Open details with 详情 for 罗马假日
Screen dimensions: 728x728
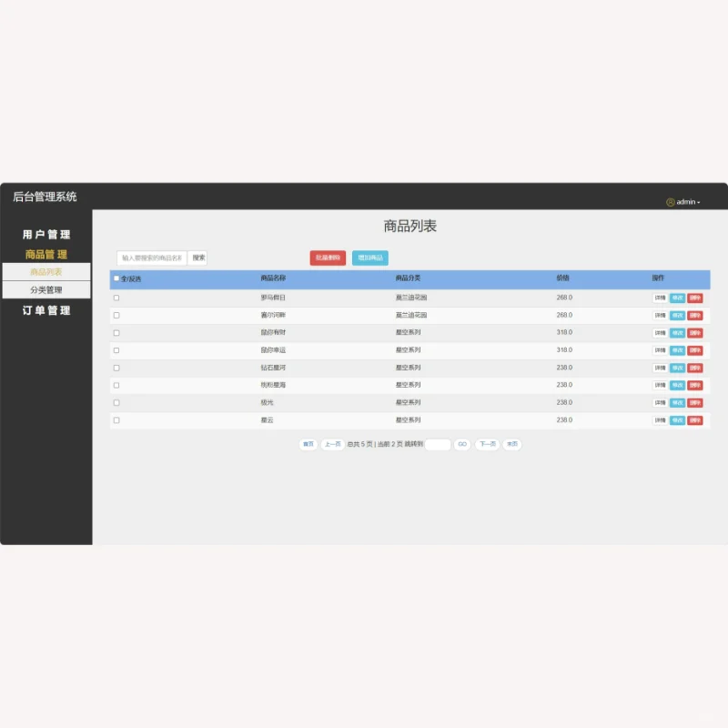[x=660, y=298]
